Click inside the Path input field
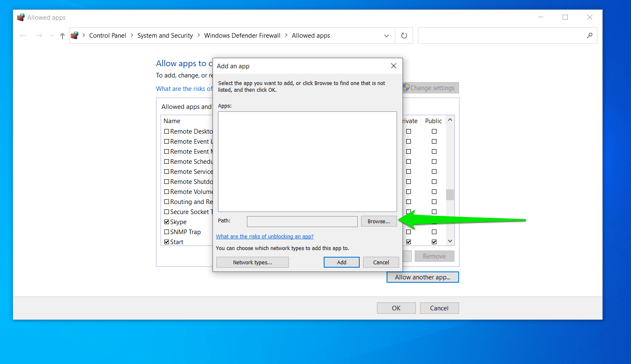 (302, 221)
